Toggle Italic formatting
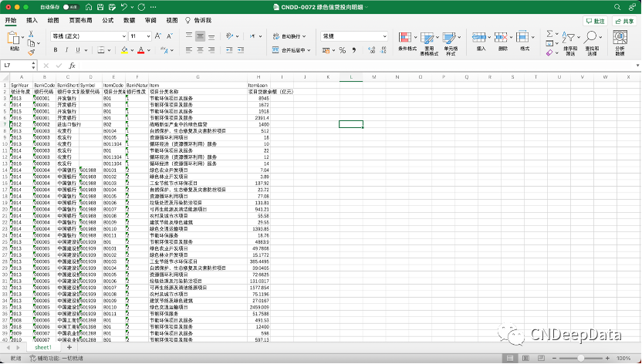The width and height of the screenshot is (642, 364). [66, 50]
